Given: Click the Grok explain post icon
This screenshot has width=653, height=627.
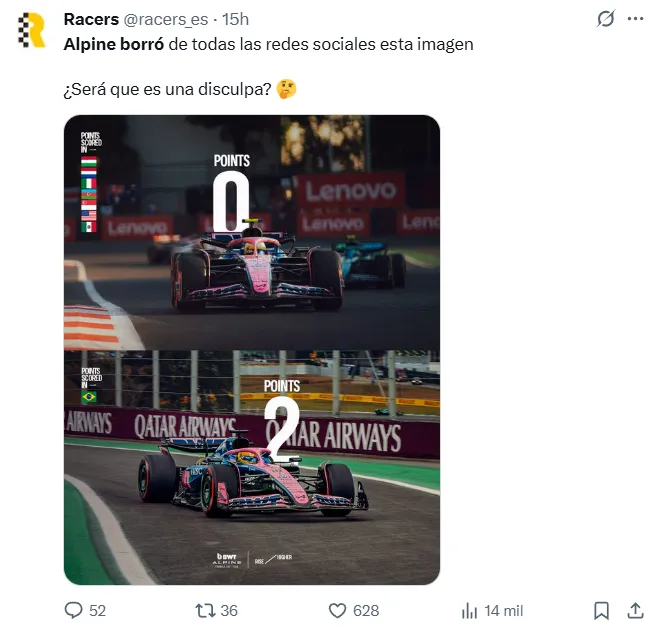Looking at the screenshot, I should (x=604, y=19).
